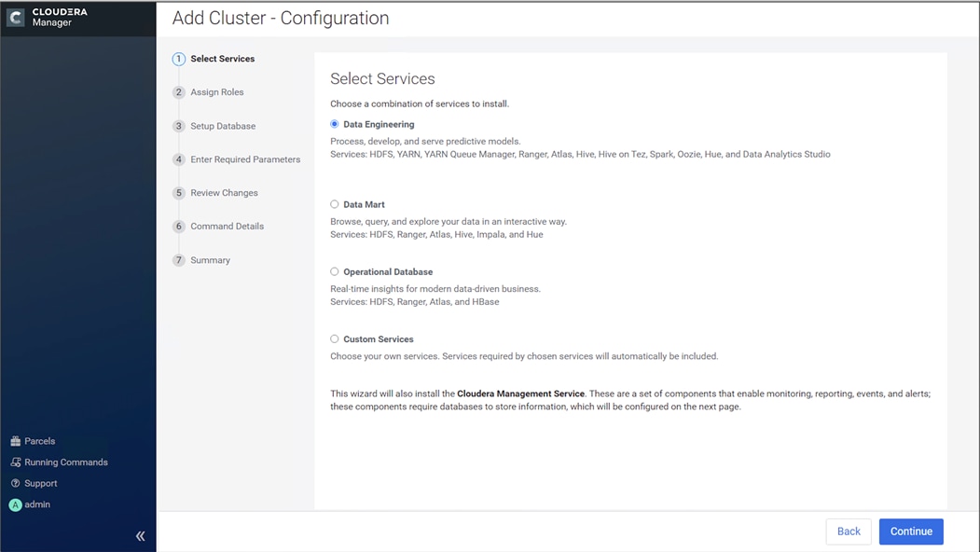Click the Back button

click(849, 531)
